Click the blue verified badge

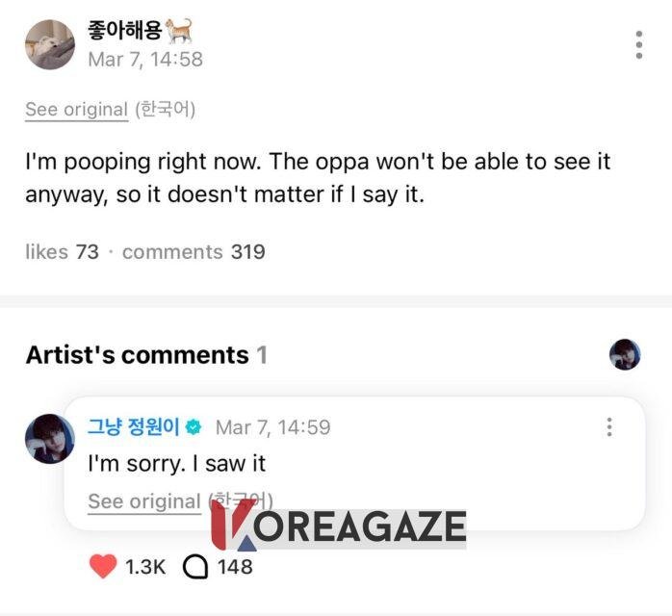coord(193,426)
